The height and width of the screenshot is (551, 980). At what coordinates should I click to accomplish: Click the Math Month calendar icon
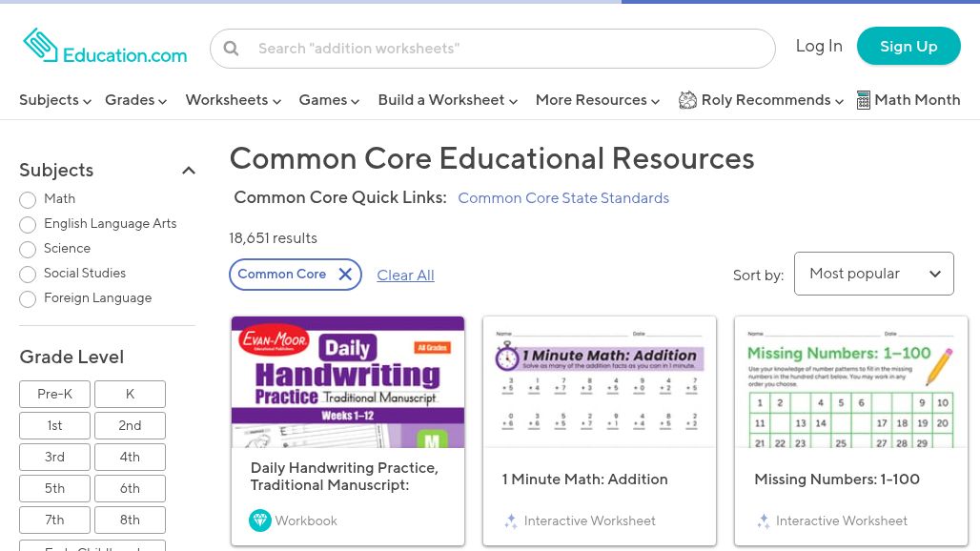tap(864, 99)
